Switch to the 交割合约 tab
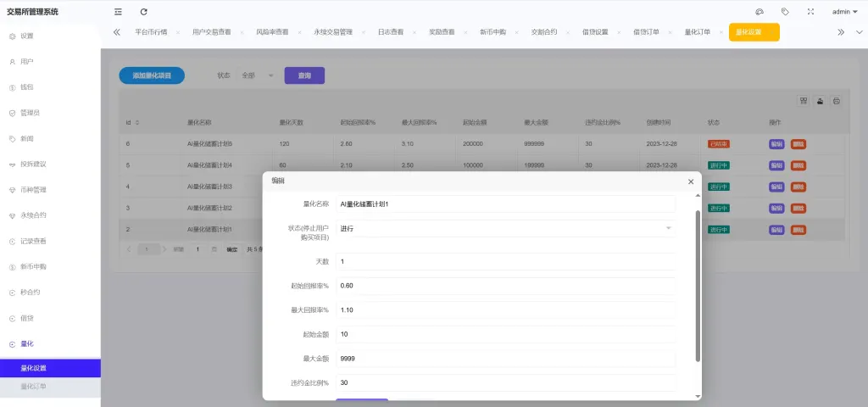Image resolution: width=868 pixels, height=407 pixels. point(543,32)
